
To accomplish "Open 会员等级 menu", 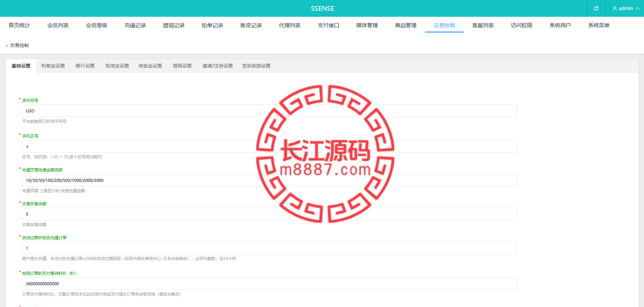I will pos(96,25).
